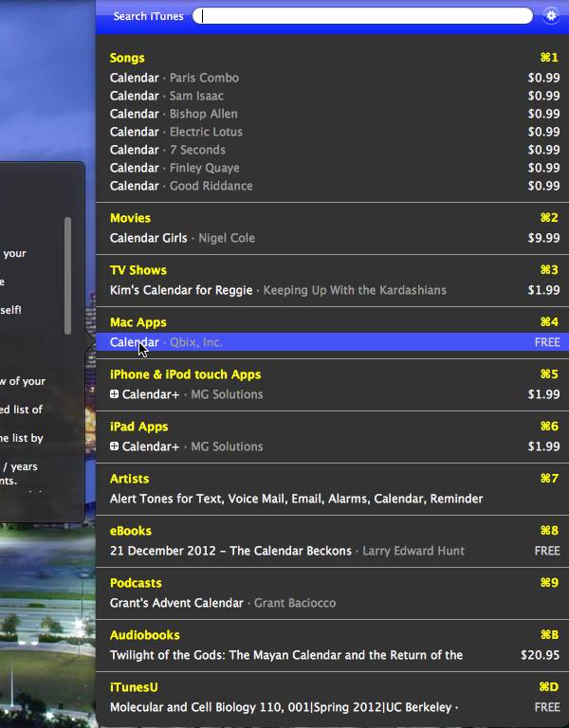Select Calendar+ under iPhone & iPod touch Apps
Viewport: 569px width, 728px height.
tap(333, 394)
